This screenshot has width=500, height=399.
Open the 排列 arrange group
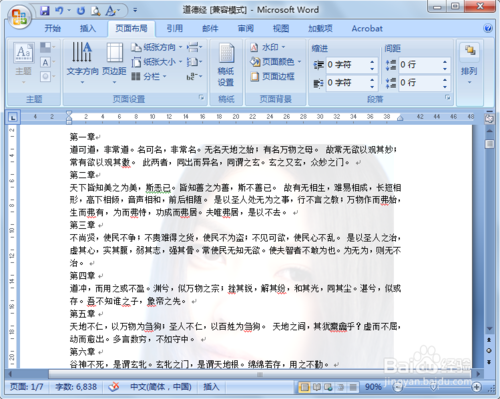click(x=469, y=63)
